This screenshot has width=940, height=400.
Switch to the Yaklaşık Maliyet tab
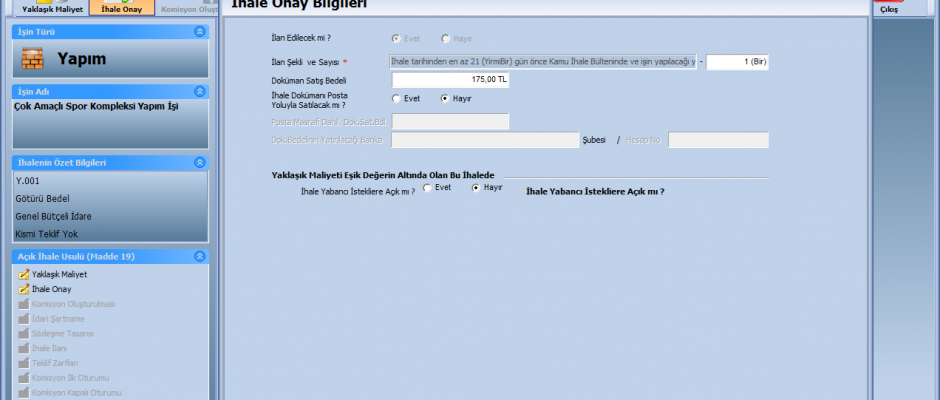coord(45,8)
